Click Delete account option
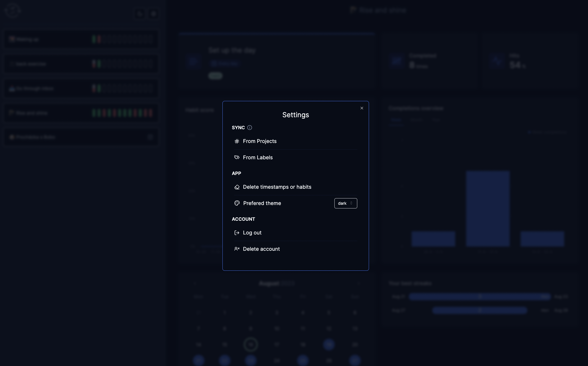This screenshot has width=588, height=366. pos(261,249)
